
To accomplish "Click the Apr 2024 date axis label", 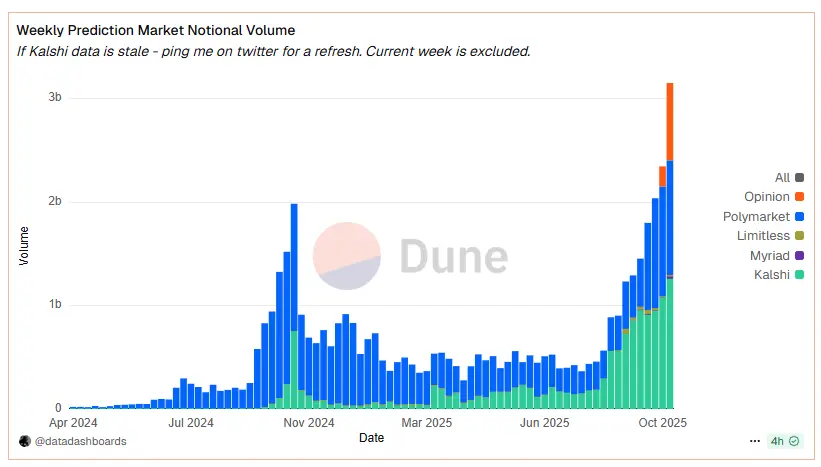I will 73,423.
